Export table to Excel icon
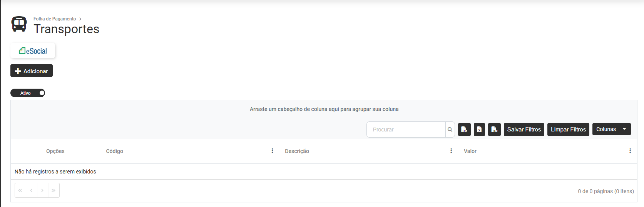Image resolution: width=644 pixels, height=207 pixels. click(x=479, y=130)
